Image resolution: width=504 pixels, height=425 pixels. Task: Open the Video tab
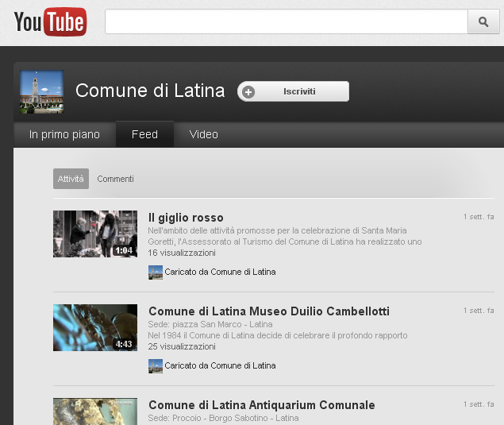tap(204, 134)
